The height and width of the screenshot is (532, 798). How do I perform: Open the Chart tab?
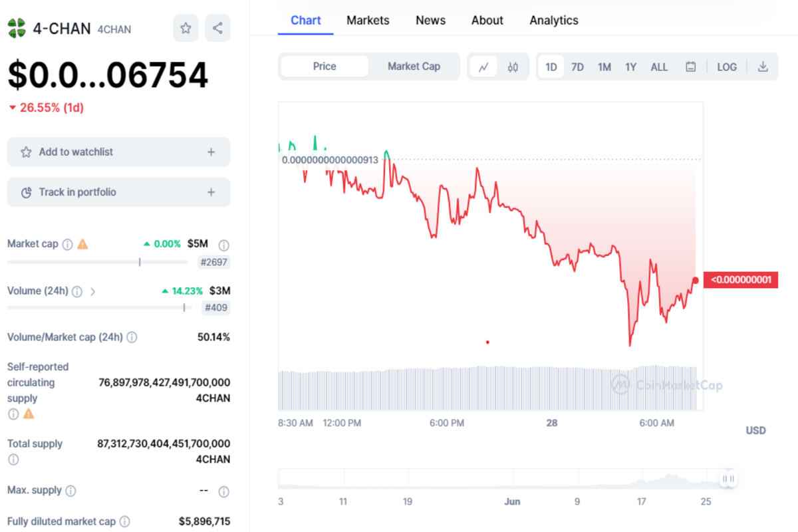click(306, 21)
